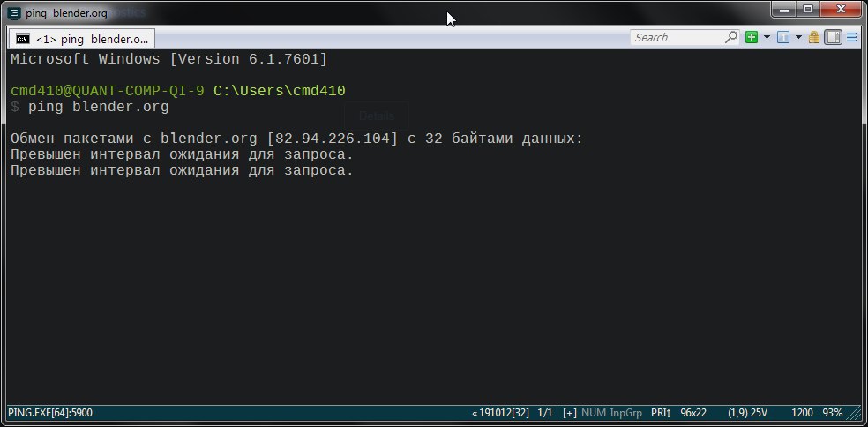Click the magnifier icon in the search box

[x=730, y=37]
